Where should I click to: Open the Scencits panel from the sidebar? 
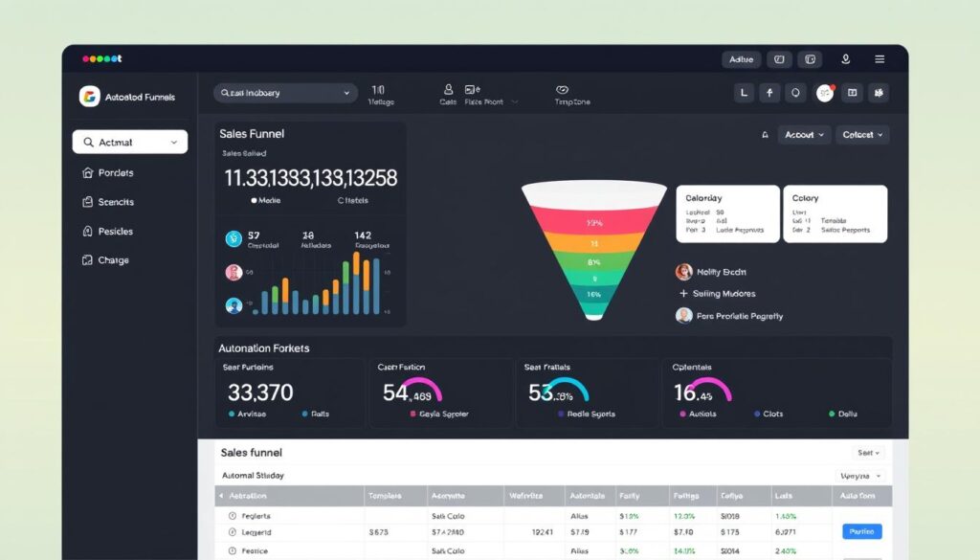click(112, 202)
